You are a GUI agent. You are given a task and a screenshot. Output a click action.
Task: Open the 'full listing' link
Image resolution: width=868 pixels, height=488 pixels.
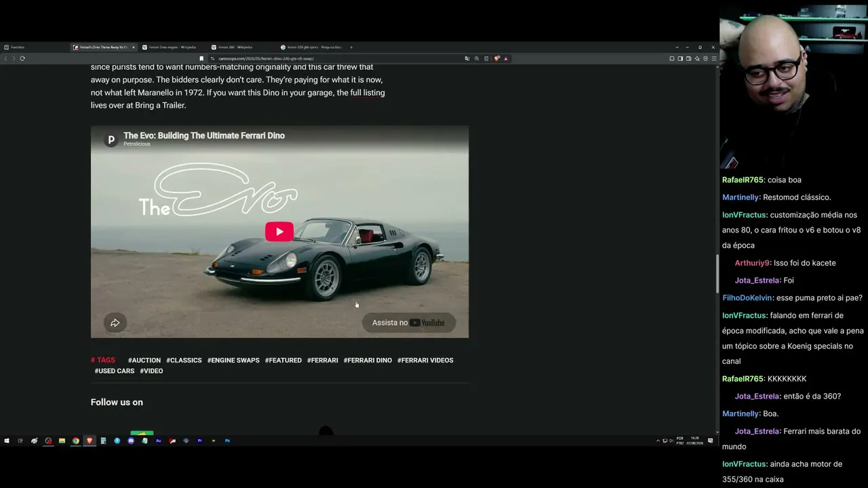point(368,93)
